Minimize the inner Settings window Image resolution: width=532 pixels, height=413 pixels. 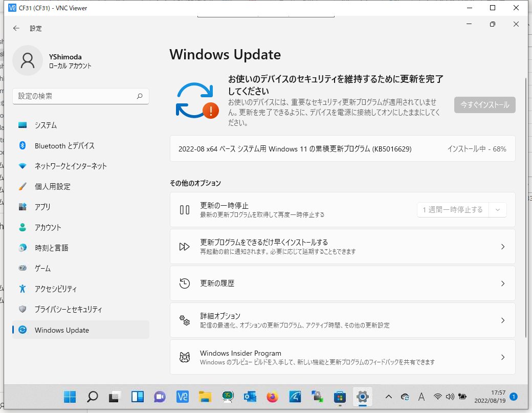(x=469, y=24)
